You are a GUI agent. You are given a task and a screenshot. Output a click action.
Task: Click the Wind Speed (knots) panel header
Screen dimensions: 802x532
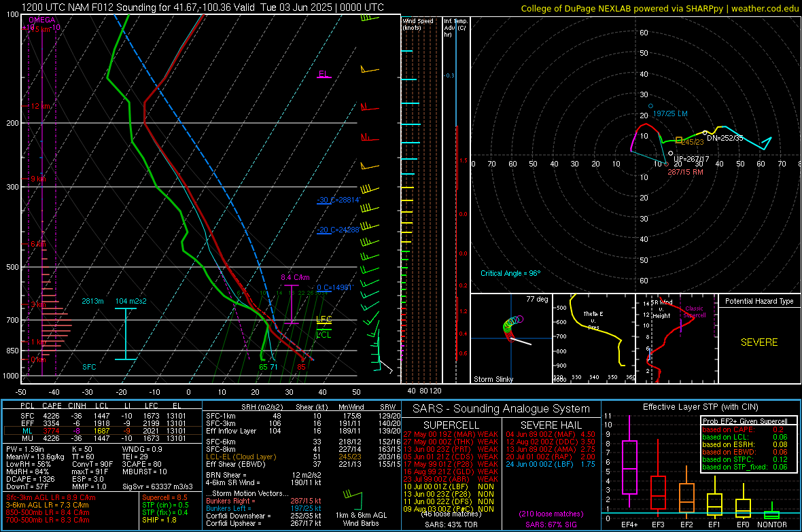tap(417, 24)
